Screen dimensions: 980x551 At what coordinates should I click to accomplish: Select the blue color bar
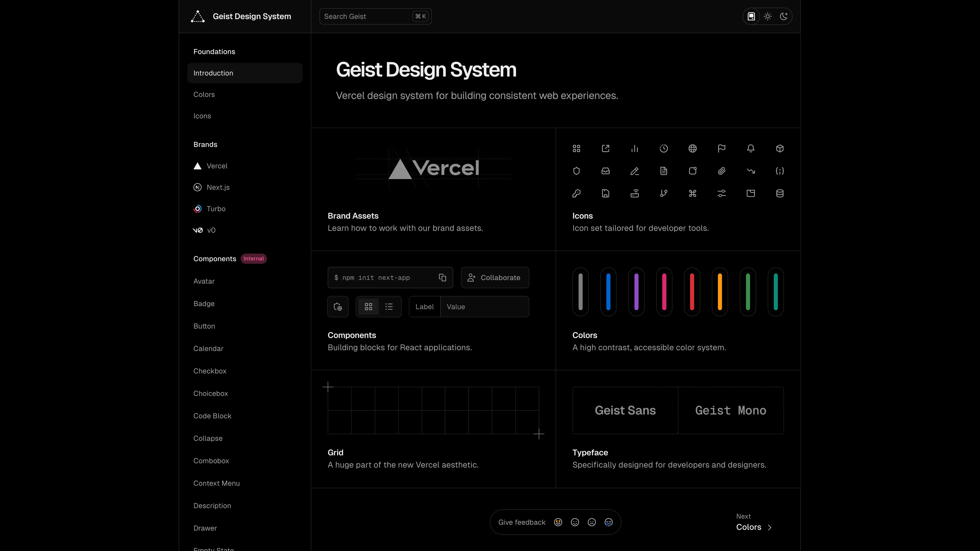click(608, 292)
